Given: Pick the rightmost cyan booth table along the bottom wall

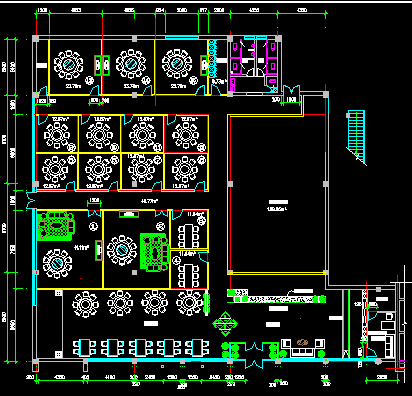Looking at the screenshot, I should click(x=197, y=347).
